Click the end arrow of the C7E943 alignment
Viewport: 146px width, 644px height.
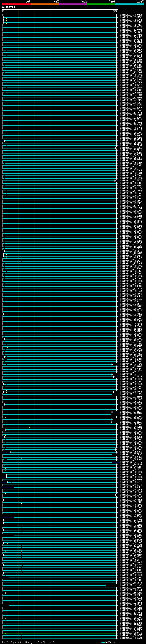pos(112,374)
